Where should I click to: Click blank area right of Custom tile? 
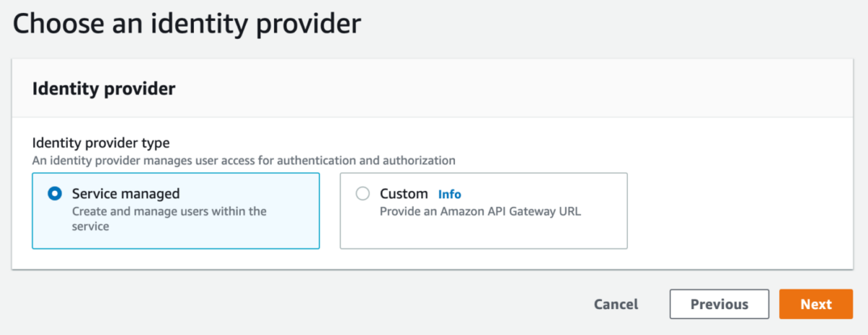[x=731, y=210]
